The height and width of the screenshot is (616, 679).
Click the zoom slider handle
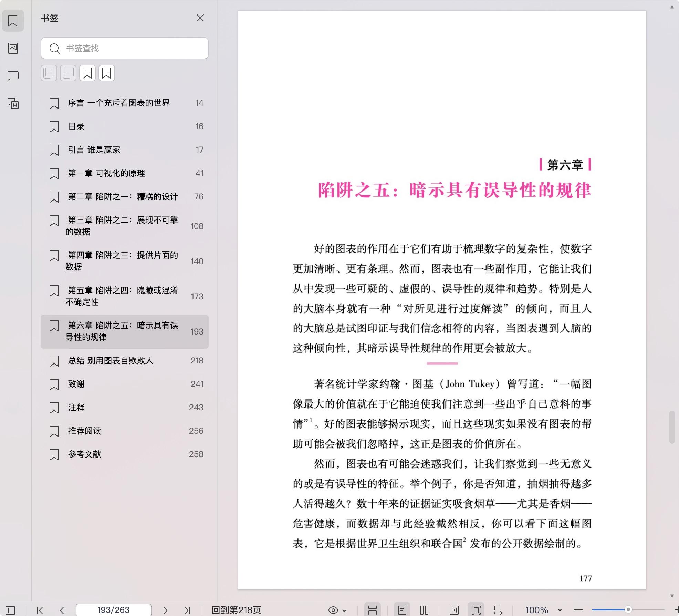628,610
